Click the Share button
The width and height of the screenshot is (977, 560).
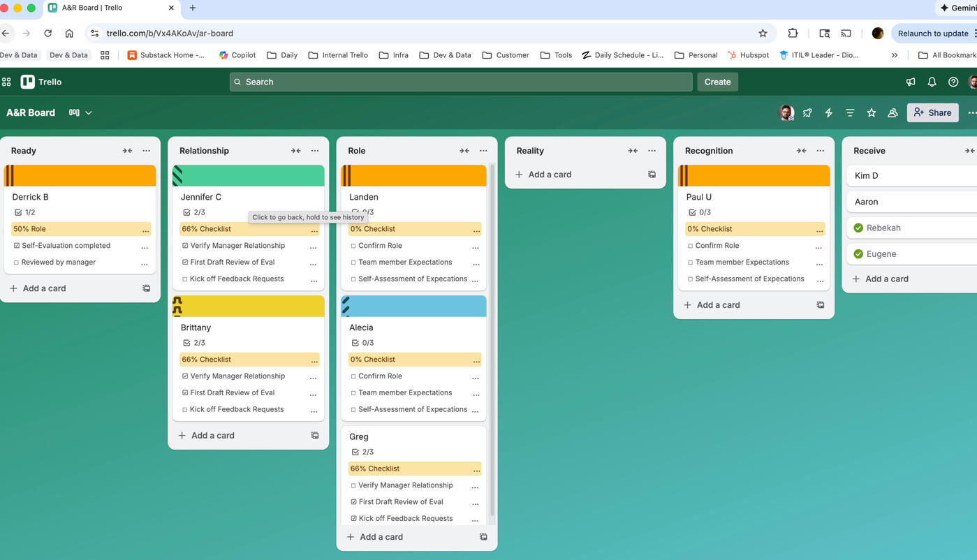click(x=932, y=112)
